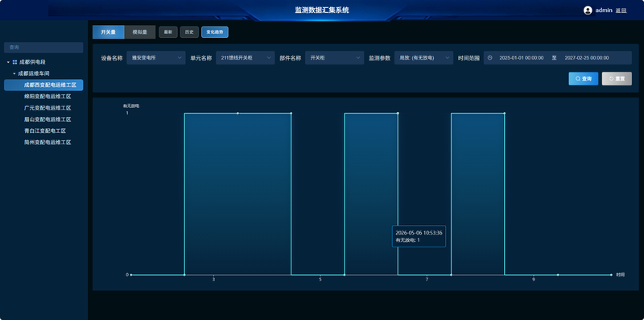Open the 单元名称 dropdown showing 211馈线开关柜
Viewport: 644px width, 320px height.
pos(246,58)
